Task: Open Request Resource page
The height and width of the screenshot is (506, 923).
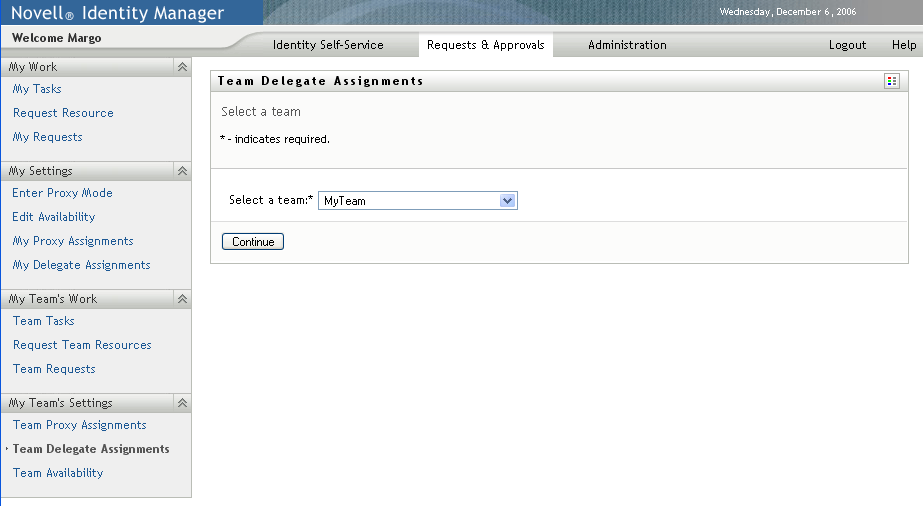Action: [x=63, y=113]
